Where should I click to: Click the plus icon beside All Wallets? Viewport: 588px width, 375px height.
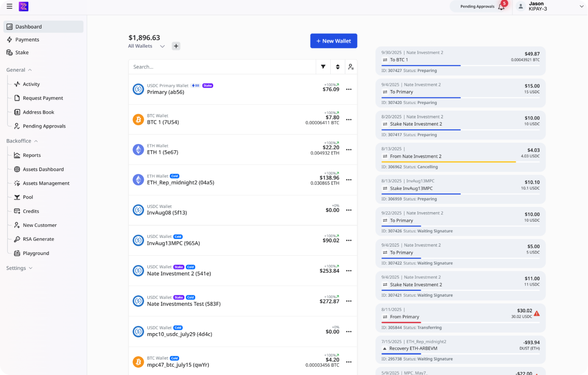click(176, 46)
